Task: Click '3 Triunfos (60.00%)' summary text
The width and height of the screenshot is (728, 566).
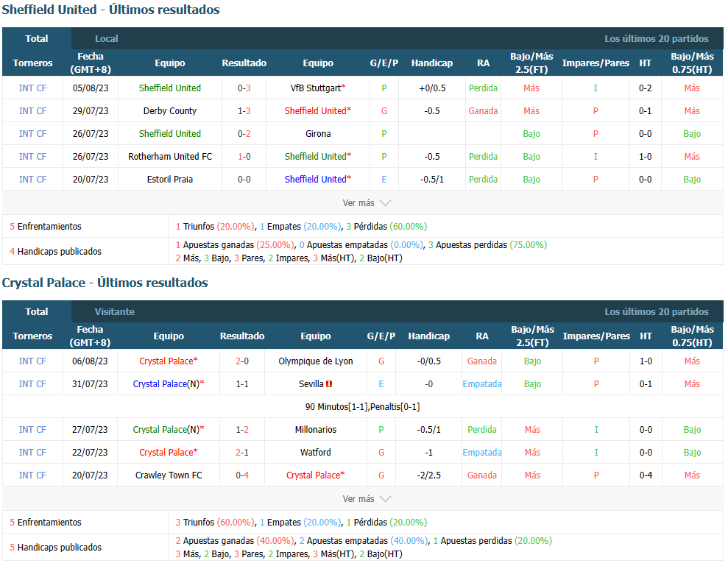Action: coord(215,522)
